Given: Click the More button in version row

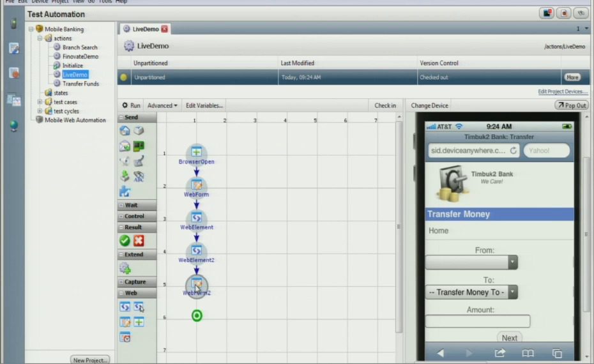Looking at the screenshot, I should point(572,77).
